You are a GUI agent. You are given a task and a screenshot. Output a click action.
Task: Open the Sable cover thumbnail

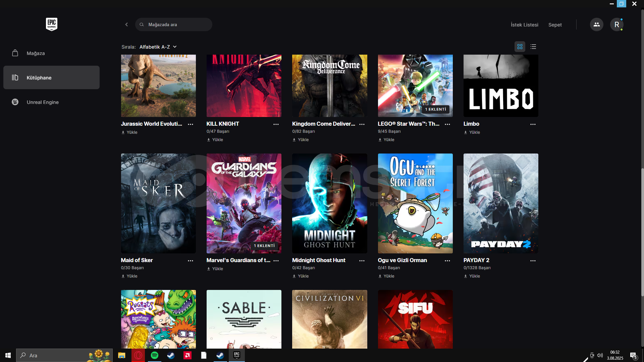(244, 319)
